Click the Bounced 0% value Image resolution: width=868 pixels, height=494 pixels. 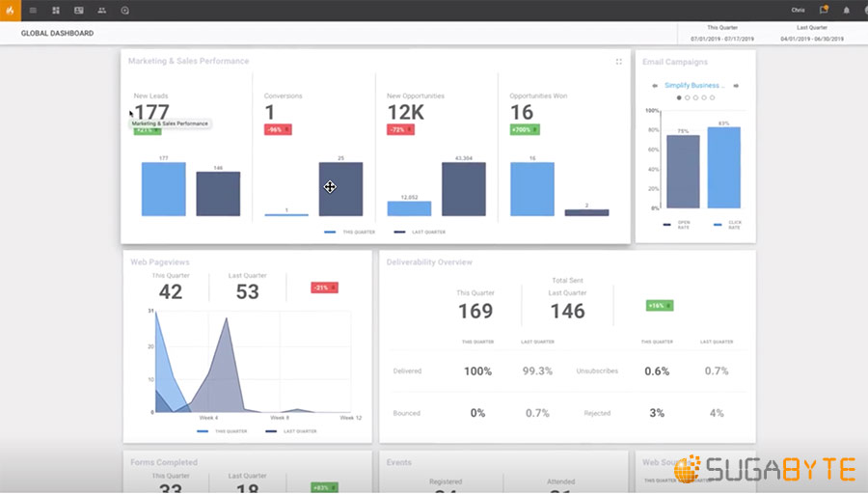click(477, 413)
